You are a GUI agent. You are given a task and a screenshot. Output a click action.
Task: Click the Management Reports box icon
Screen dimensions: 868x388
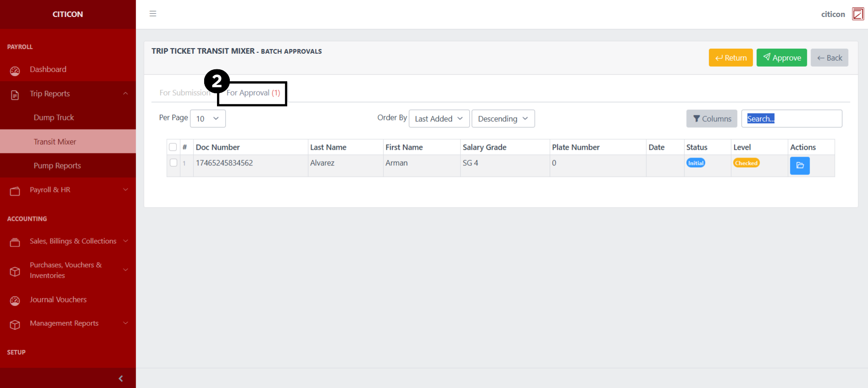[15, 325]
